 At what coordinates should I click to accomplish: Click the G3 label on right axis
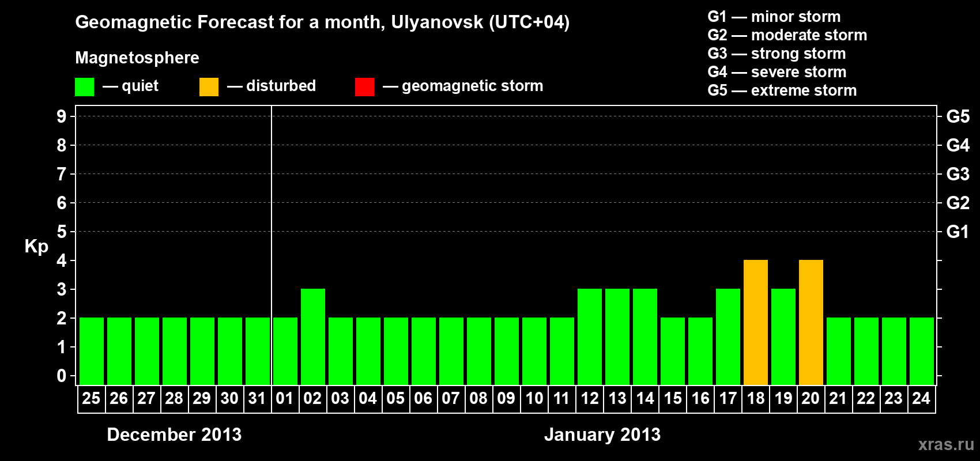click(x=958, y=174)
